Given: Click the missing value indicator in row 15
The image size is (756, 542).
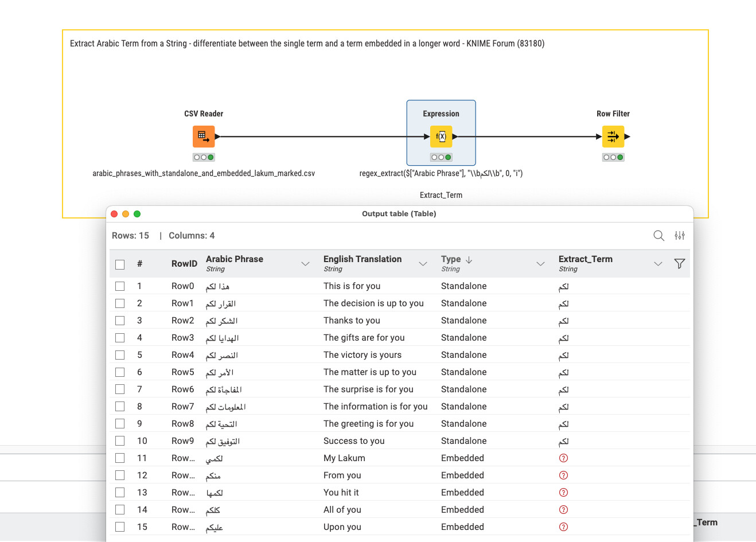Looking at the screenshot, I should [x=563, y=527].
